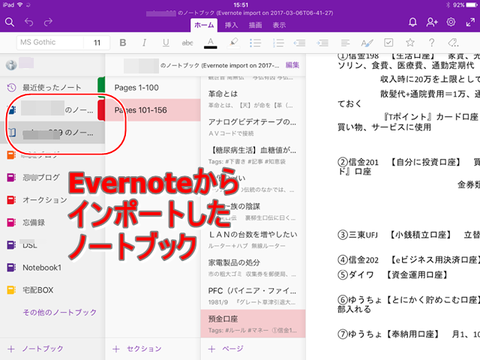
Task: Open paragraph alignment options
Action: (x=345, y=43)
